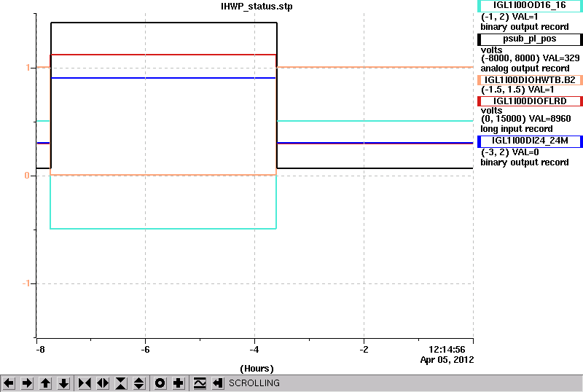Screen dimensions: 583x392
Task: Select the IGL1I00DIOFLRD curve legend
Action: pyautogui.click(x=530, y=101)
